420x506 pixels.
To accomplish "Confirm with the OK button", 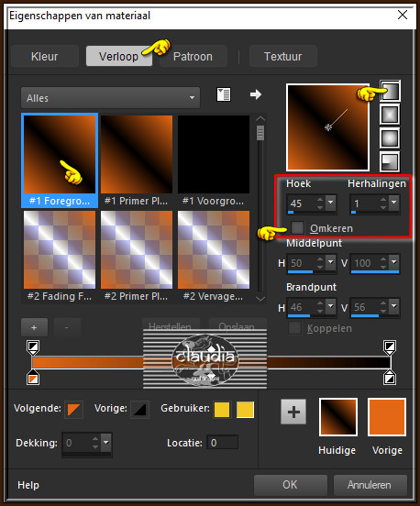I will tap(290, 485).
